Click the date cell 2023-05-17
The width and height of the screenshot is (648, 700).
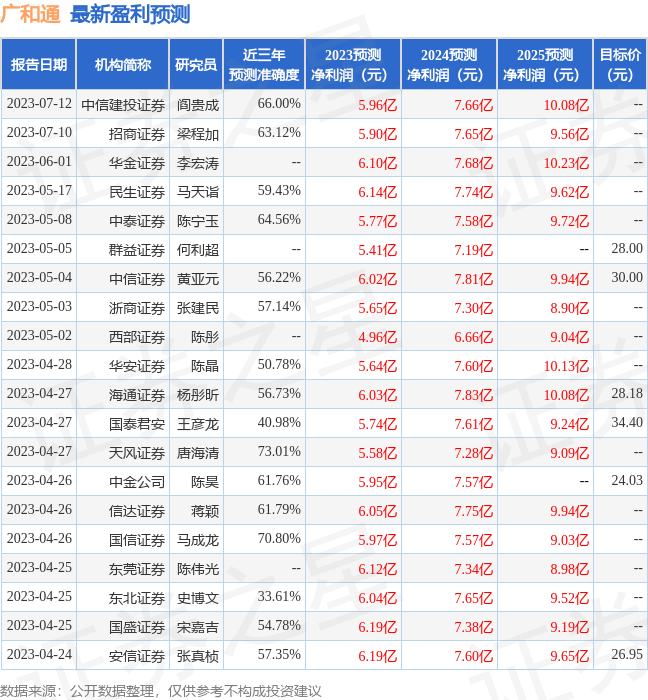(x=39, y=191)
